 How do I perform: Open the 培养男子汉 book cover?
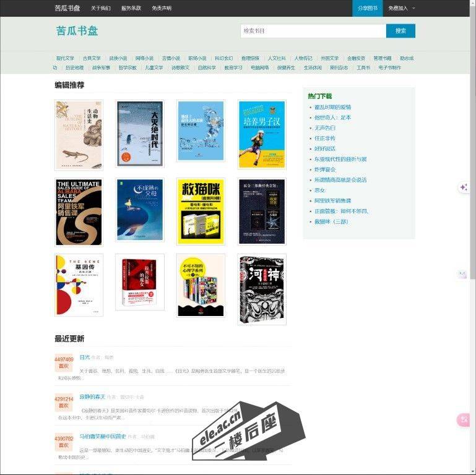(x=262, y=134)
